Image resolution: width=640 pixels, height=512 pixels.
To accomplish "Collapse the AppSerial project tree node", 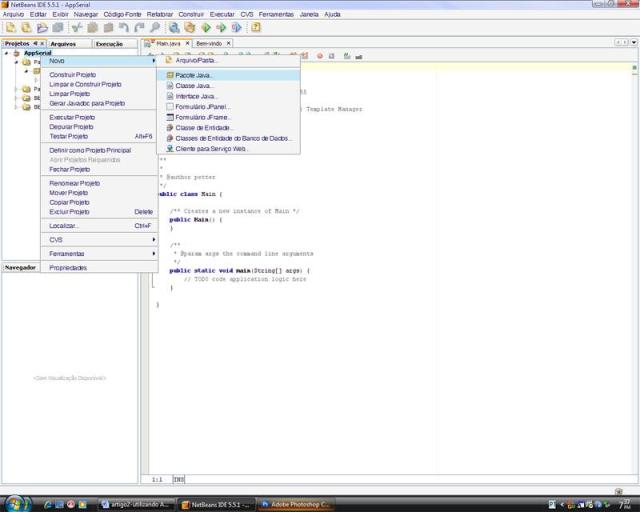I will coord(6,53).
